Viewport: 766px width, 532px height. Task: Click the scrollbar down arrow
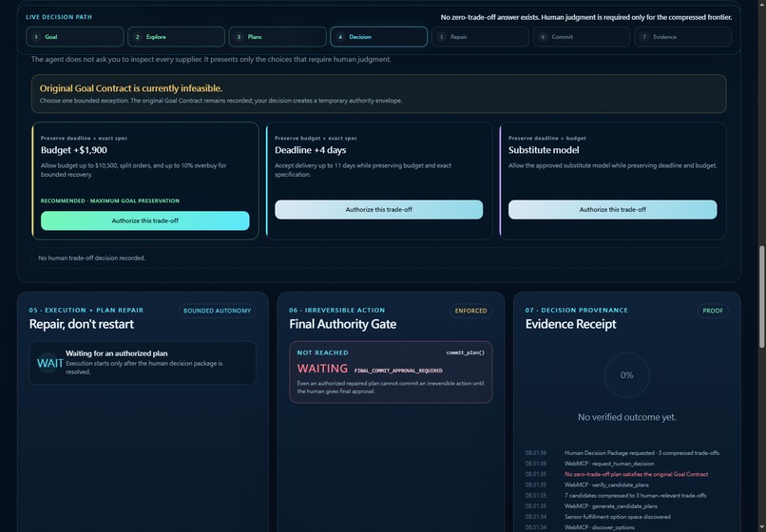point(761,526)
